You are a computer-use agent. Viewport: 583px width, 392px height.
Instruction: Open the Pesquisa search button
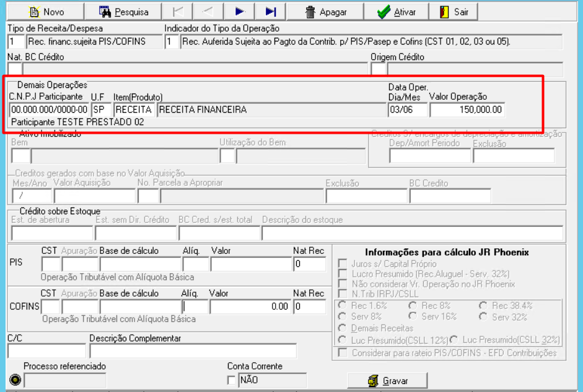click(123, 12)
